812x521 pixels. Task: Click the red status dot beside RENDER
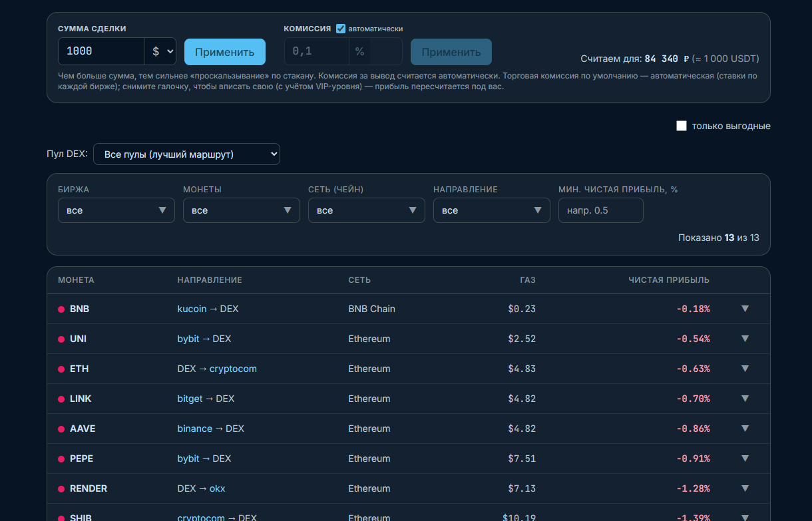coord(61,489)
